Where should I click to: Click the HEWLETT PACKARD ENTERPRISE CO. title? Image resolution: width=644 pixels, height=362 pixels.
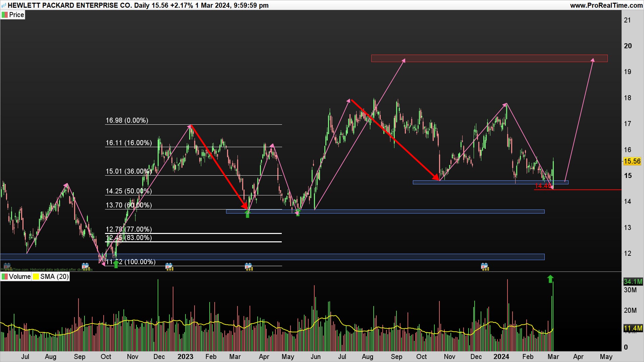tap(70, 5)
